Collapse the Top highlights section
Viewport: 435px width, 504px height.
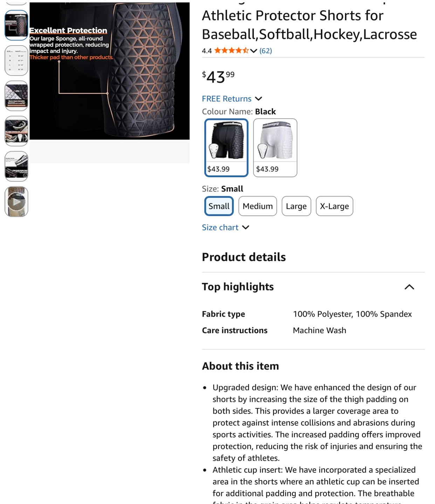[409, 287]
